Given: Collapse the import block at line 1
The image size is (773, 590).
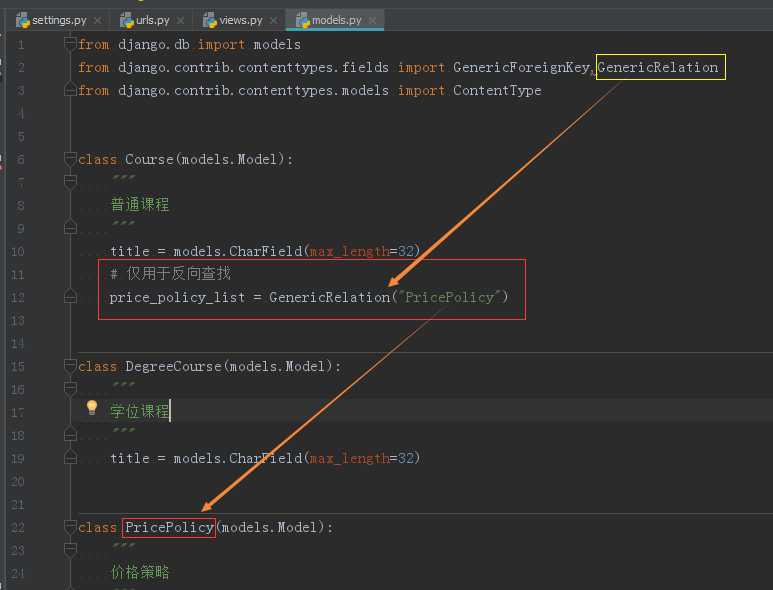Looking at the screenshot, I should [x=70, y=43].
